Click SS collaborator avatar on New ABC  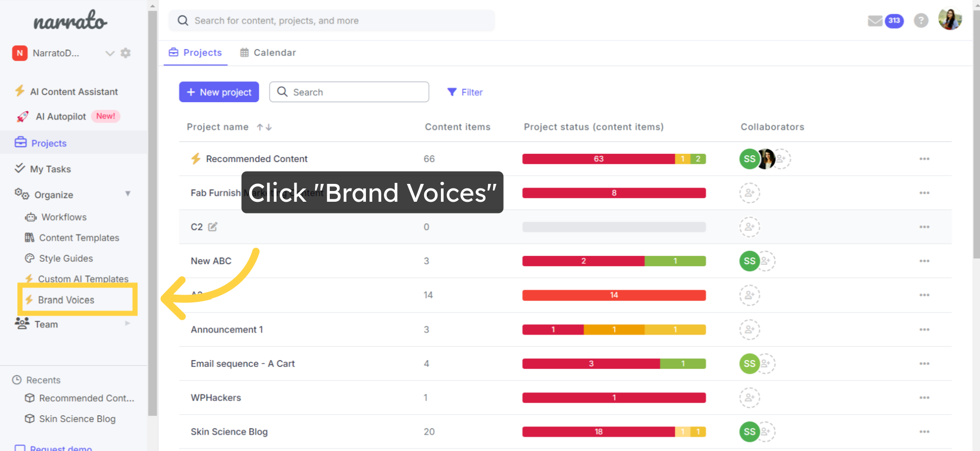(x=749, y=261)
